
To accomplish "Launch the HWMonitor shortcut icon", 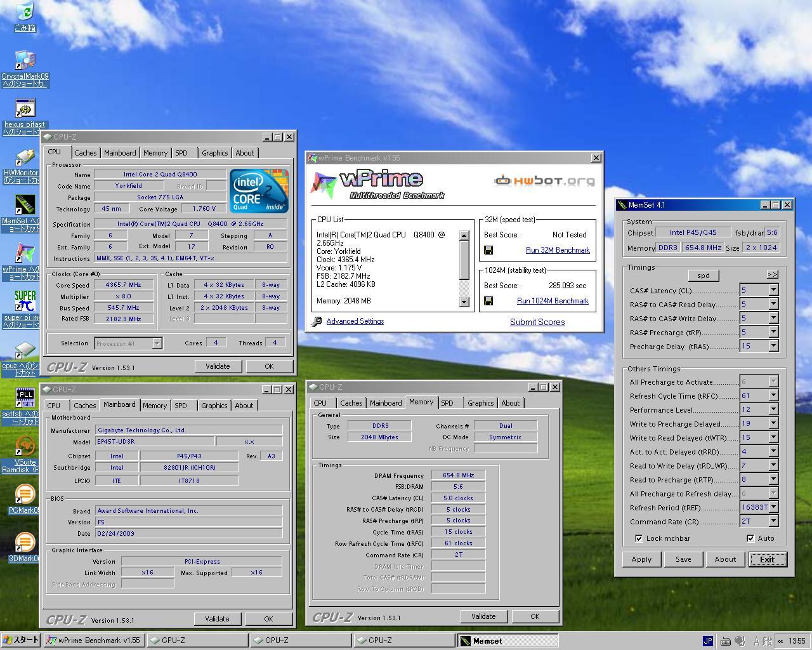I will point(24,156).
